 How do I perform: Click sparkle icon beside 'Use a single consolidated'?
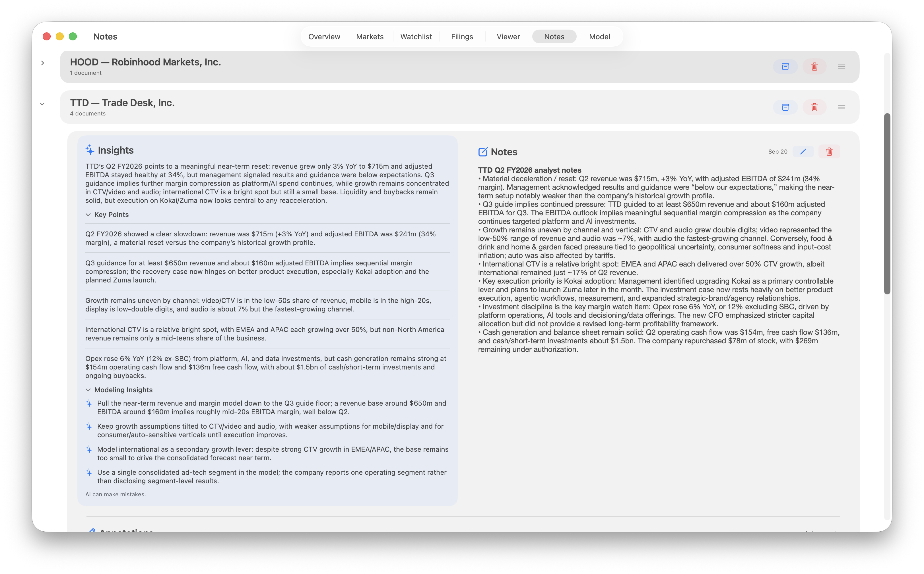click(x=89, y=472)
